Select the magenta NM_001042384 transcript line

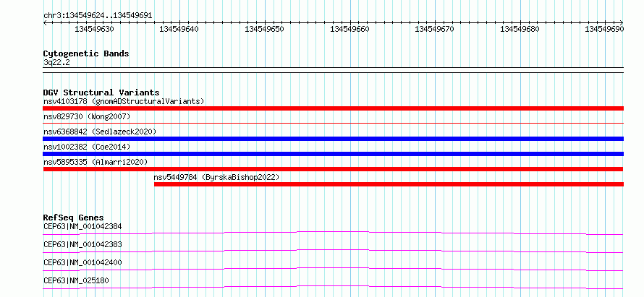pyautogui.click(x=333, y=233)
